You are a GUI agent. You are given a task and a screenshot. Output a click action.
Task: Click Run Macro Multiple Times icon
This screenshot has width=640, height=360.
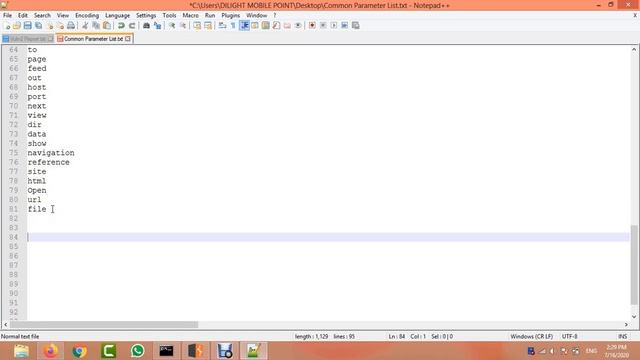point(344,26)
